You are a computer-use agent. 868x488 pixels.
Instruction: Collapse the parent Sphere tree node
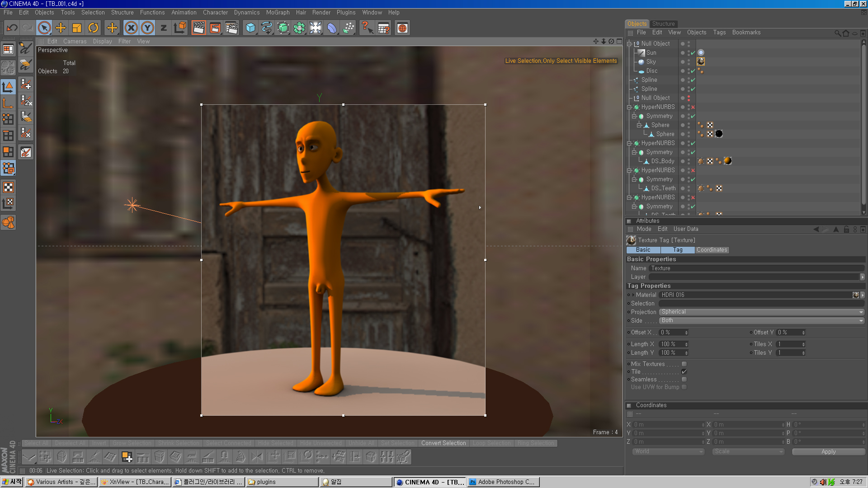tap(639, 125)
